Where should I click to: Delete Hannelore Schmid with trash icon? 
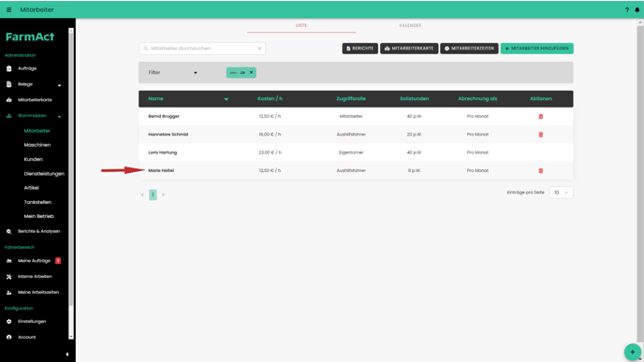540,135
